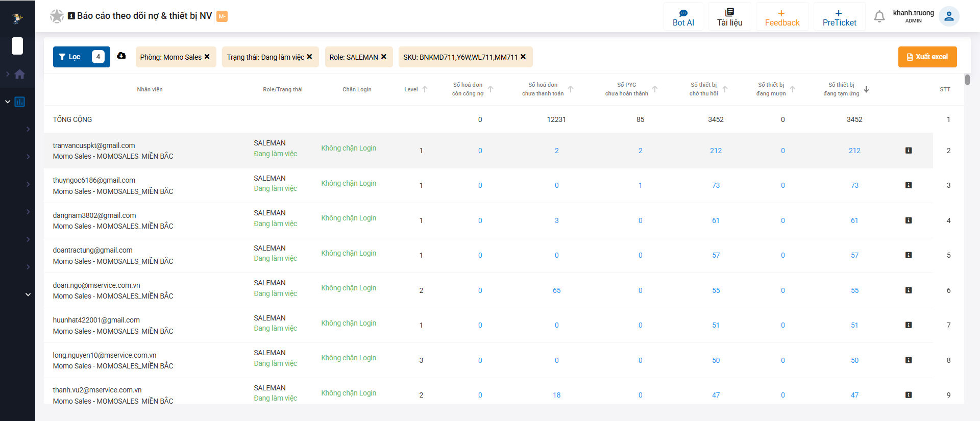Open devices awaiting recovery 57 for doantractung
980x421 pixels.
pyautogui.click(x=716, y=255)
